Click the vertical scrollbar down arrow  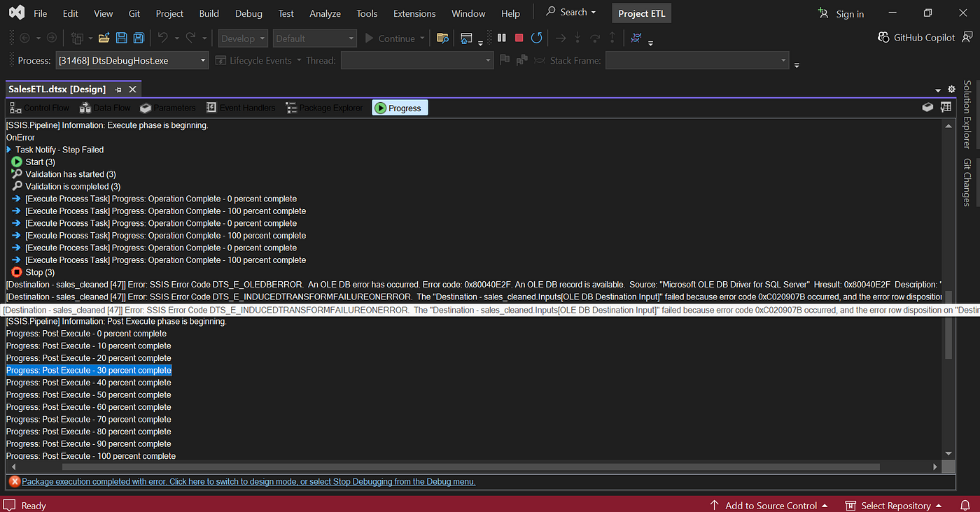[948, 453]
